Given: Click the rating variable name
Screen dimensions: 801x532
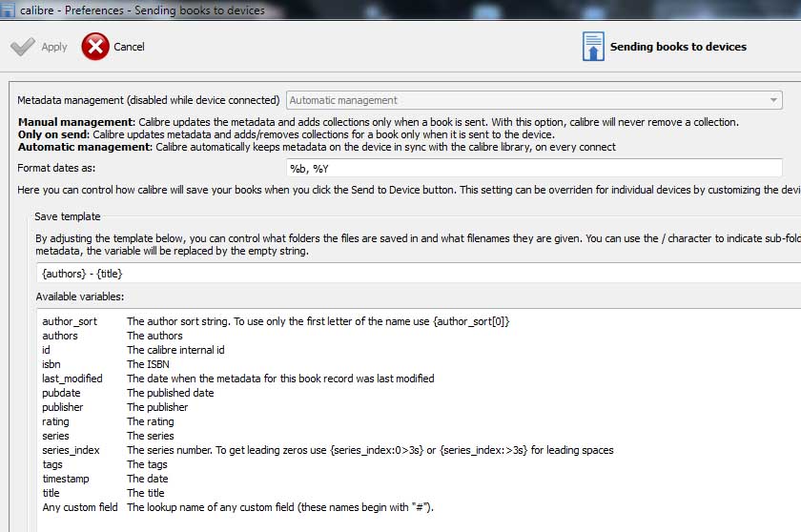Looking at the screenshot, I should pos(55,421).
